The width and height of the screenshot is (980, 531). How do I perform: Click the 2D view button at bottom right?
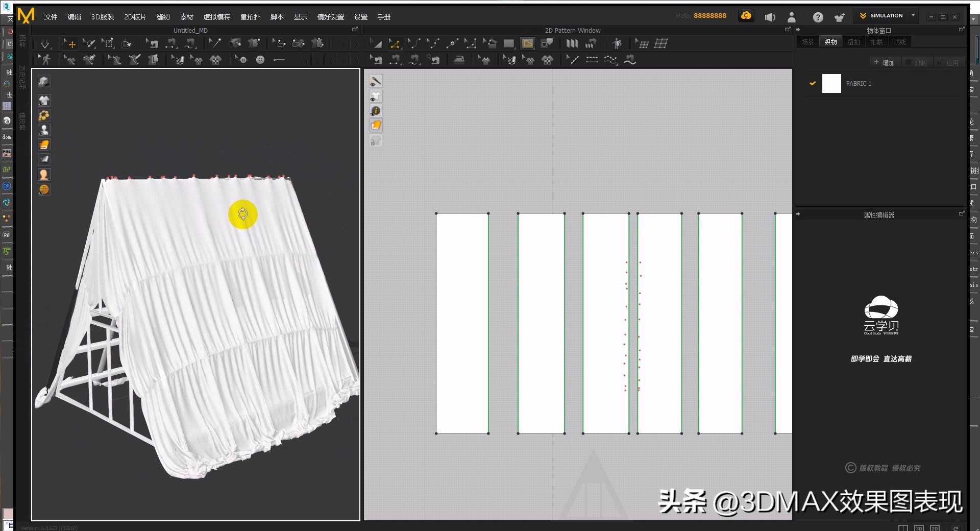tap(935, 528)
